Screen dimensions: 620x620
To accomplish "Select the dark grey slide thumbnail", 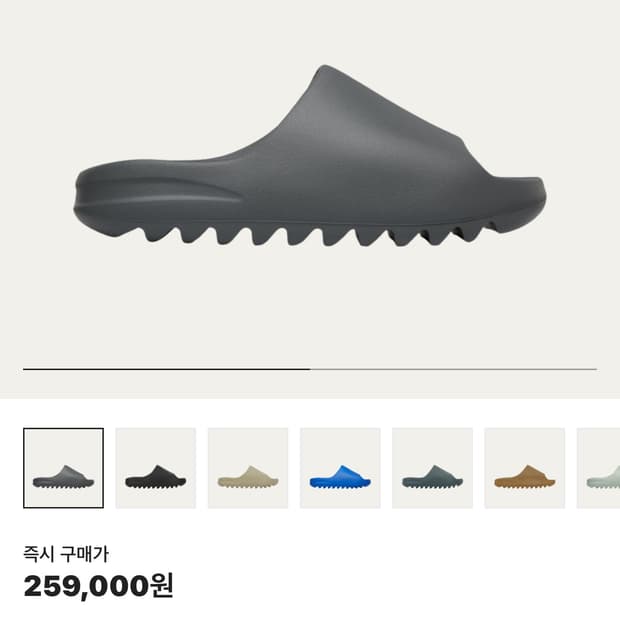I will point(63,468).
